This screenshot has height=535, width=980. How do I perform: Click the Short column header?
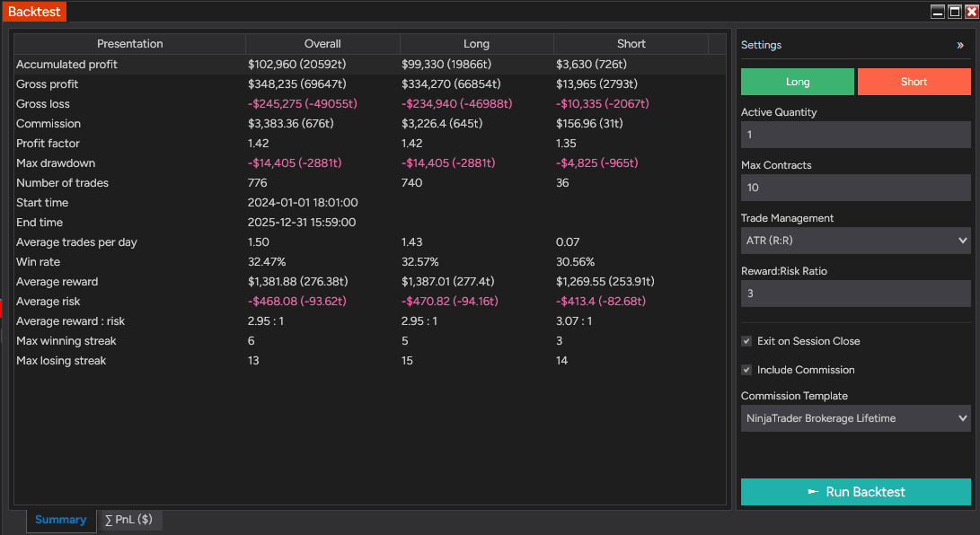click(x=631, y=44)
